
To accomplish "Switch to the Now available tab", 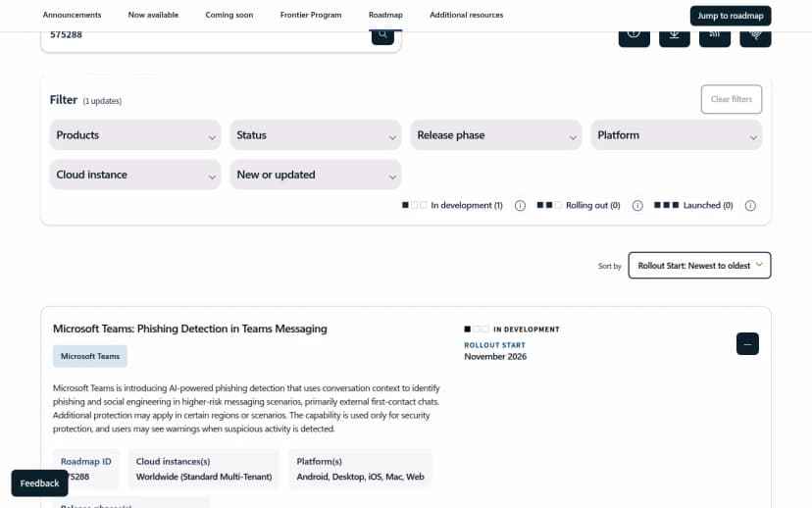I will click(153, 15).
